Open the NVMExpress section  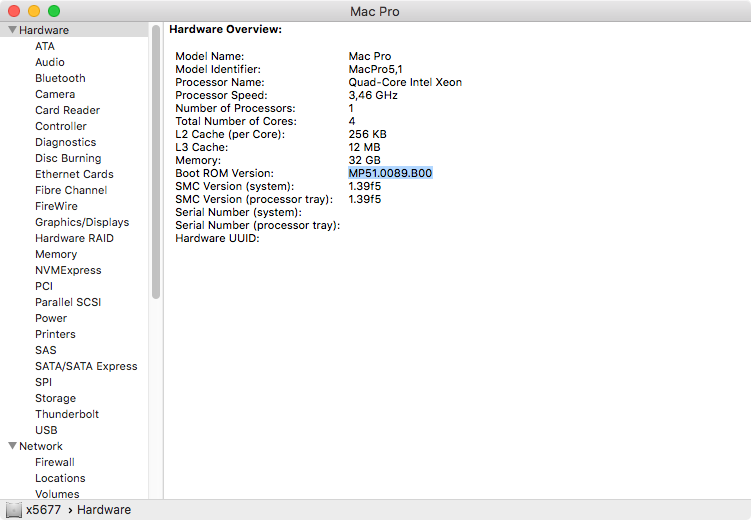[68, 270]
